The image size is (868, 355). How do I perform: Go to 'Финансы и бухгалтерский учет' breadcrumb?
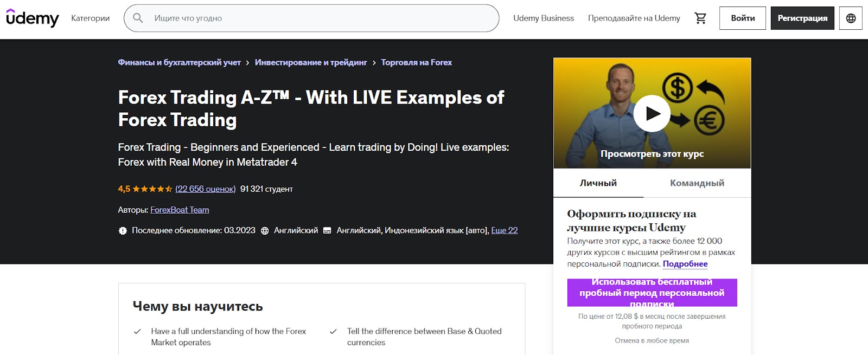tap(180, 62)
